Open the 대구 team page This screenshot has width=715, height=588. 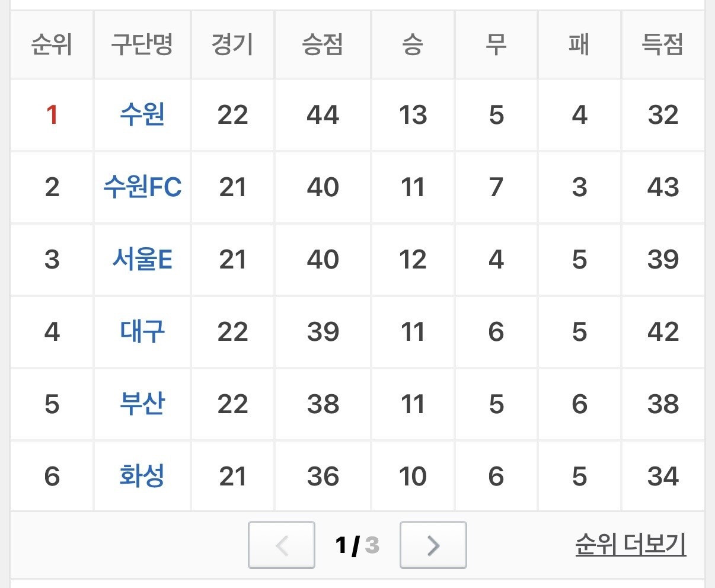point(142,331)
